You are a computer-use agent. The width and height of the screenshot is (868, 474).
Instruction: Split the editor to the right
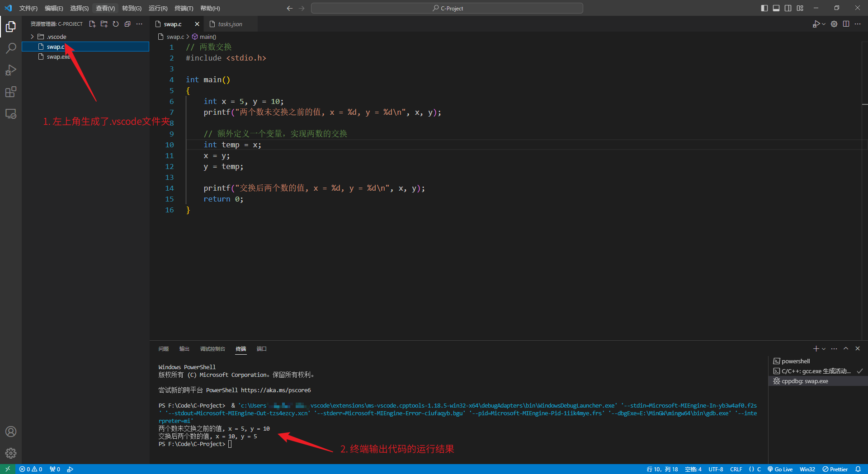(846, 24)
